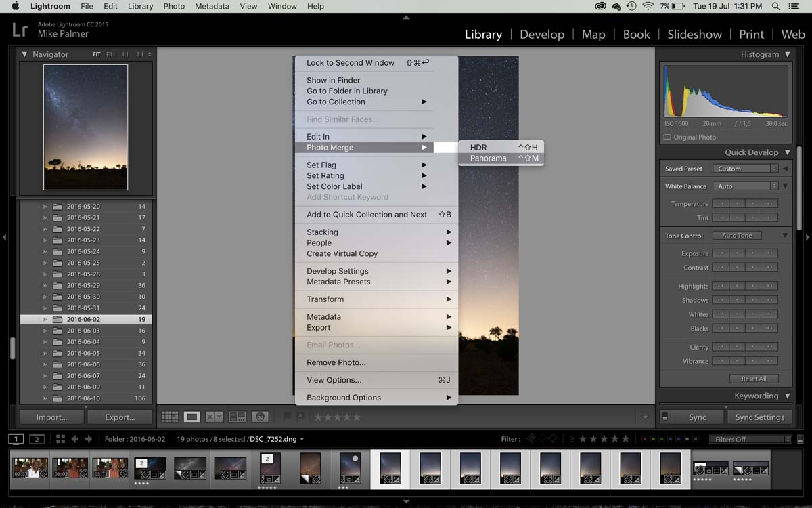812x508 pixels.
Task: Open the Apple menu
Action: pyautogui.click(x=15, y=6)
